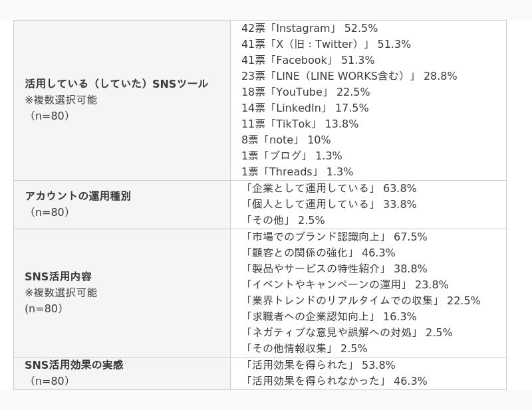This screenshot has width=532, height=410.
Task: Select the 個人として運用している 33.8% line
Action: point(330,204)
